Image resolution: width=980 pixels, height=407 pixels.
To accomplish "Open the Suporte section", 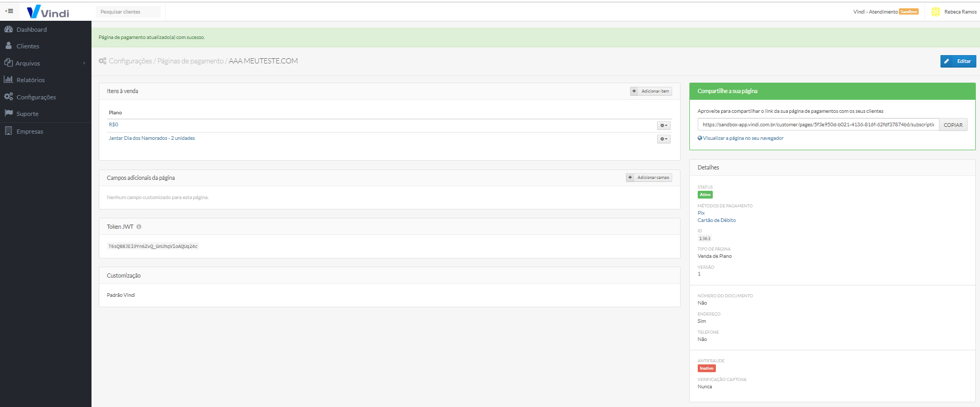I will 27,114.
